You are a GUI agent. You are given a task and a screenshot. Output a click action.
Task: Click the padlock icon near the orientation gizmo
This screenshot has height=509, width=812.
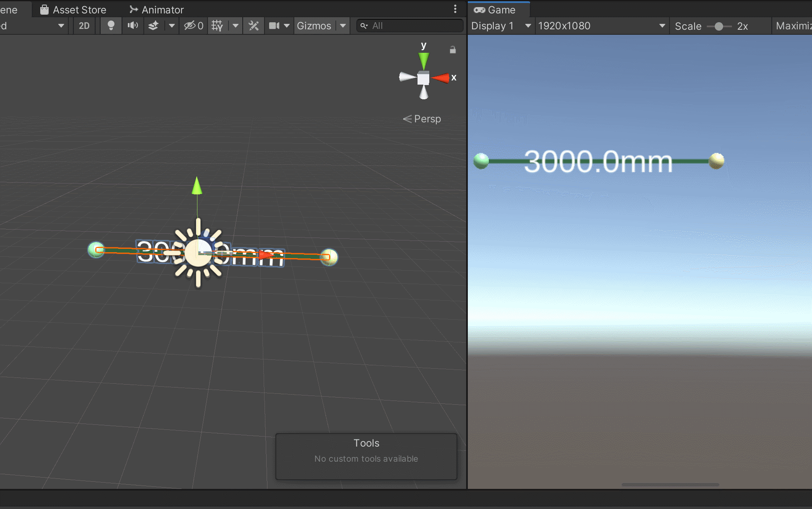click(x=452, y=49)
